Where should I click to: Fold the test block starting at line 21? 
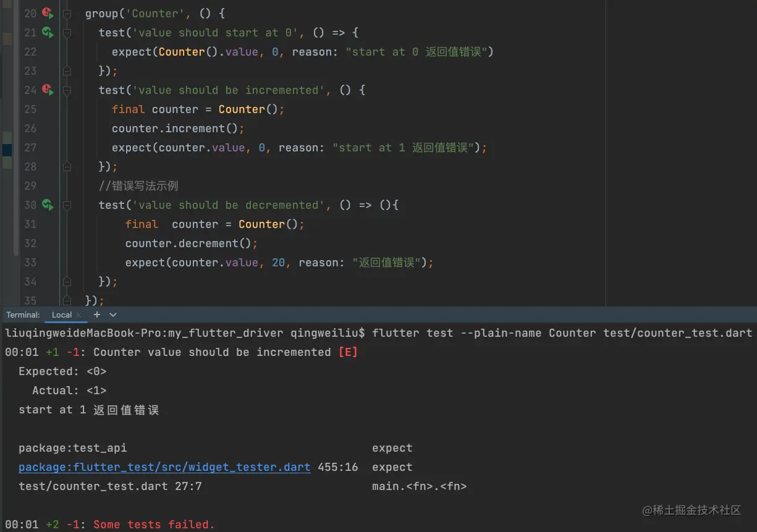click(67, 33)
